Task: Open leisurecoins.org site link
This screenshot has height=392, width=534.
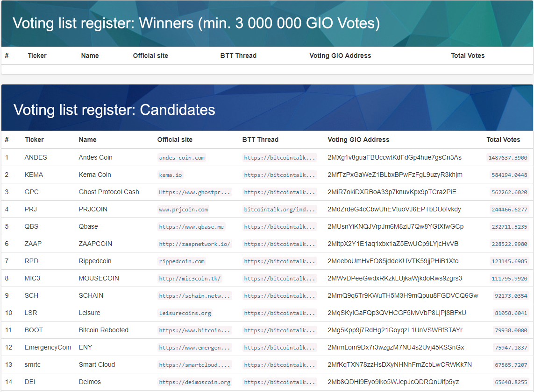Action: click(x=185, y=313)
